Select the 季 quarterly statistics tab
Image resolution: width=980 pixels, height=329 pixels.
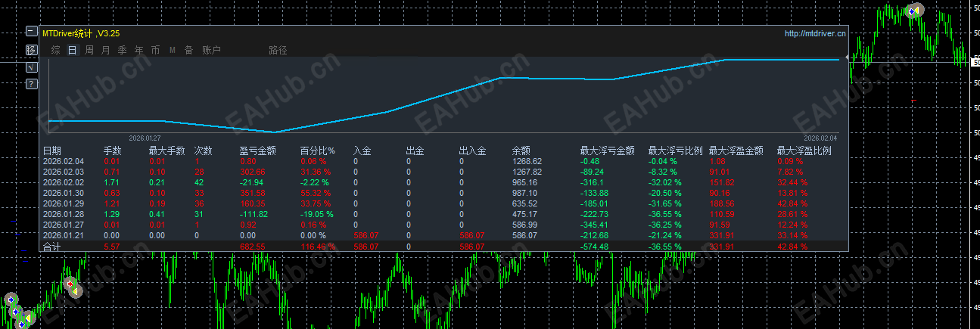122,50
